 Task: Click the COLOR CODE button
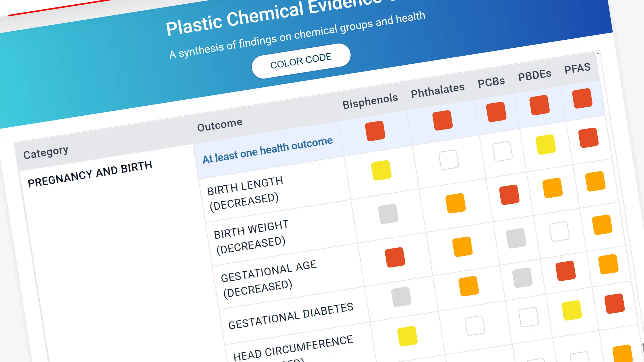click(x=301, y=61)
